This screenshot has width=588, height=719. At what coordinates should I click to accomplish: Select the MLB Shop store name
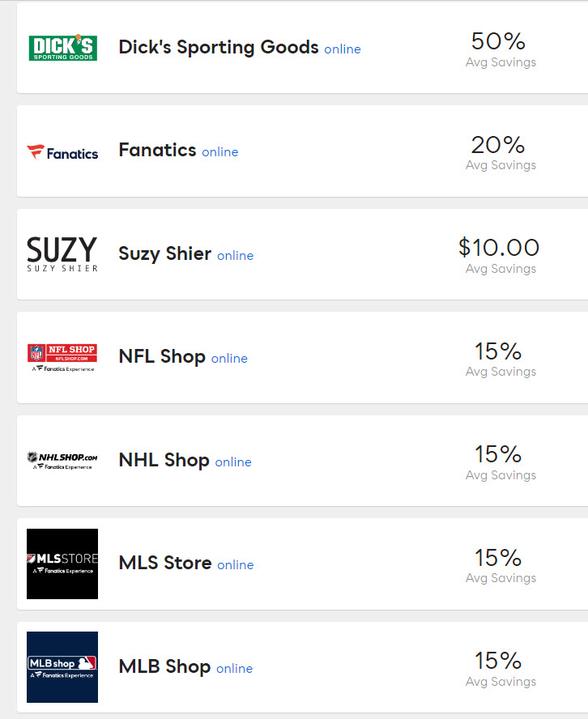pos(164,666)
